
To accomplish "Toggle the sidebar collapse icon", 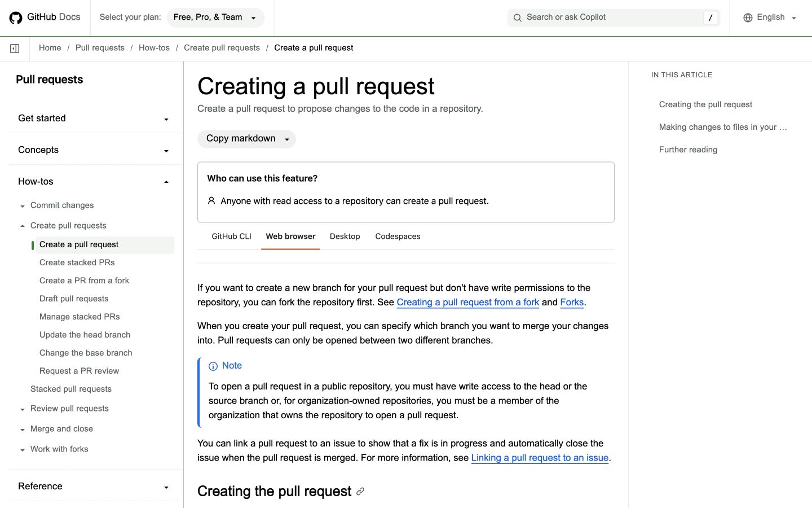I will pos(15,49).
